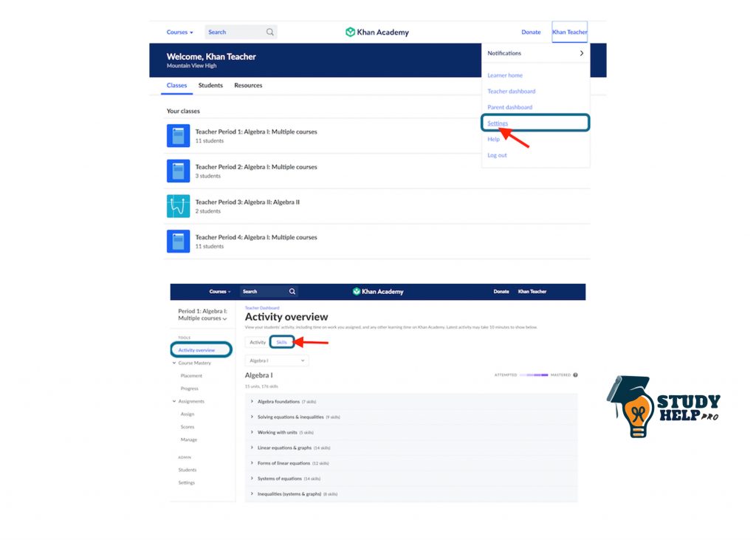Open Teacher Period 1: Algebra I class link

pos(256,131)
